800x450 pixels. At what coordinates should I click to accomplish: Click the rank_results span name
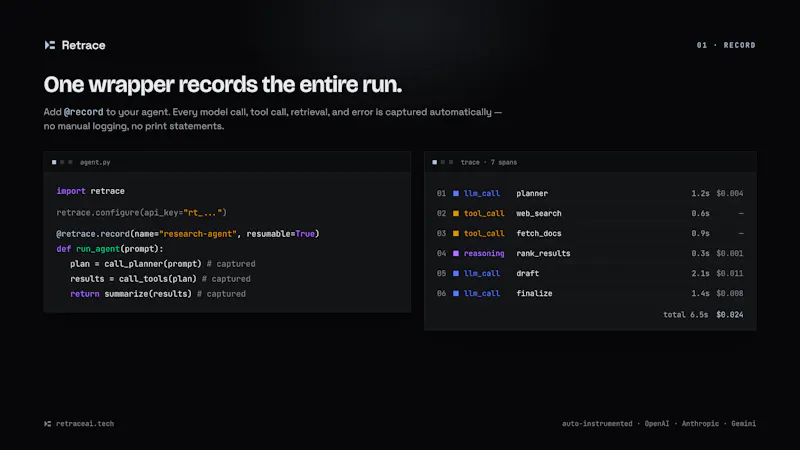click(x=543, y=253)
